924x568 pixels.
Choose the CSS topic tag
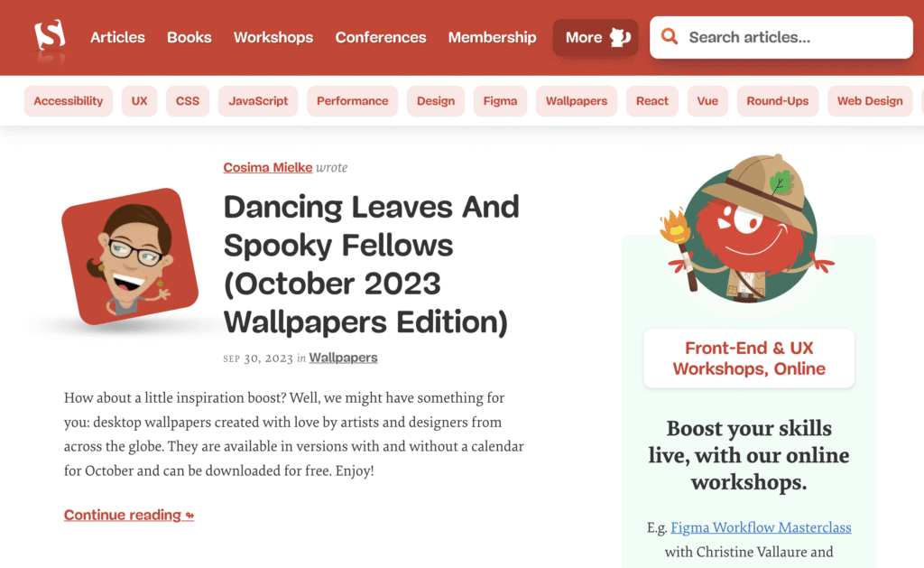point(188,101)
